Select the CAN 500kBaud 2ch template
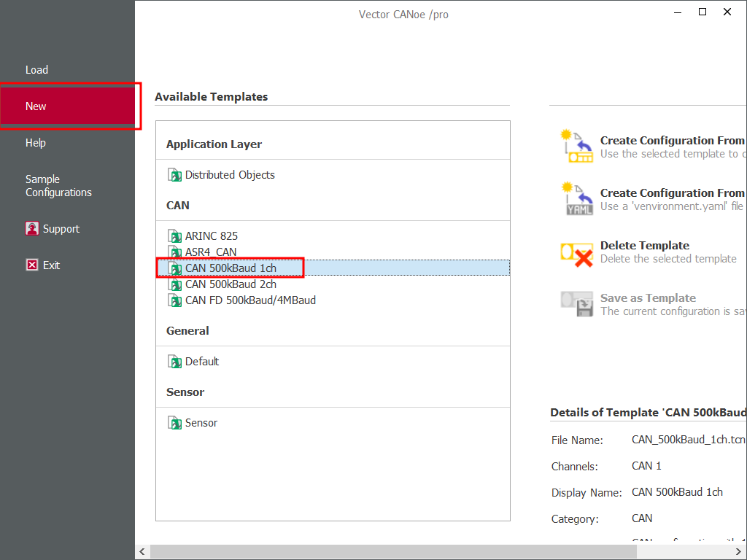This screenshot has height=560, width=747. [231, 284]
